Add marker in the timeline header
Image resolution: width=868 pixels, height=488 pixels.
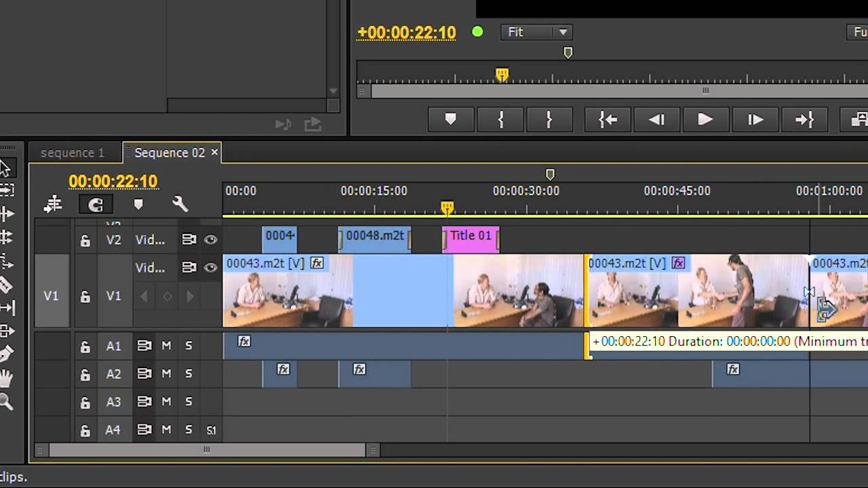138,204
